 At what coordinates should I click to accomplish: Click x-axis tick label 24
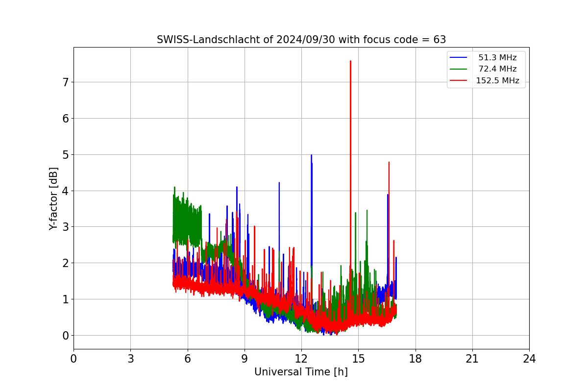click(x=529, y=359)
